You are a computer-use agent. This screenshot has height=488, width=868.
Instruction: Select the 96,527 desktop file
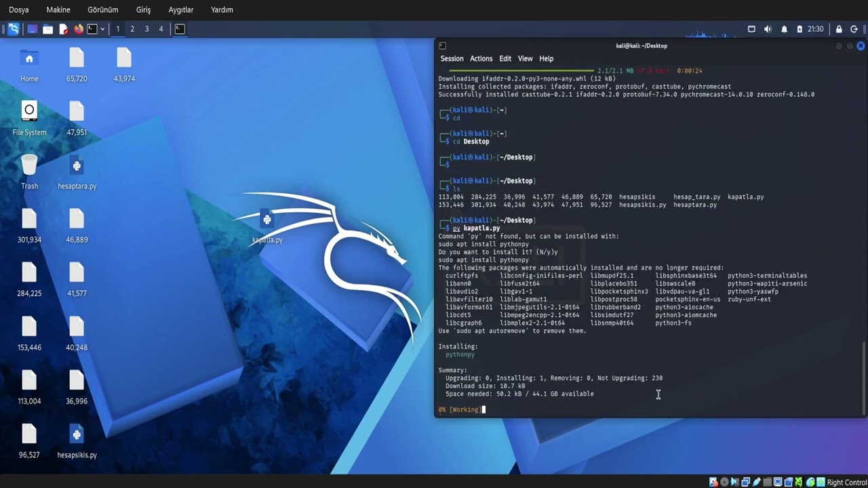pyautogui.click(x=29, y=441)
